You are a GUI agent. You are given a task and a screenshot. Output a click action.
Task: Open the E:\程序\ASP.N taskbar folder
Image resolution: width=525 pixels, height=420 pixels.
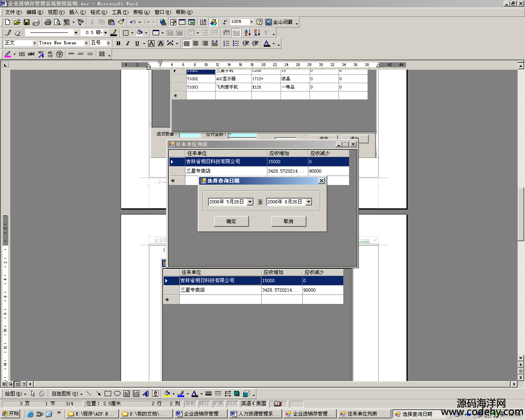(92, 414)
